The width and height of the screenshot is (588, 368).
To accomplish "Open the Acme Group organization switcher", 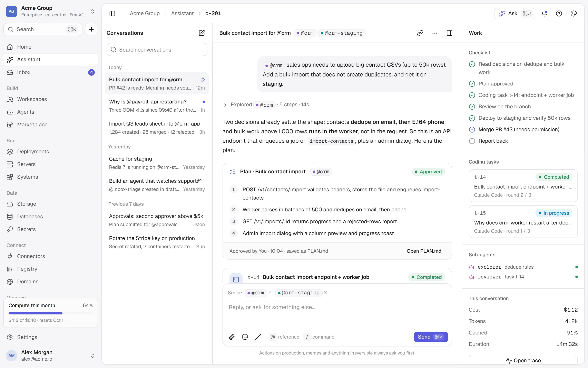I will pyautogui.click(x=51, y=11).
